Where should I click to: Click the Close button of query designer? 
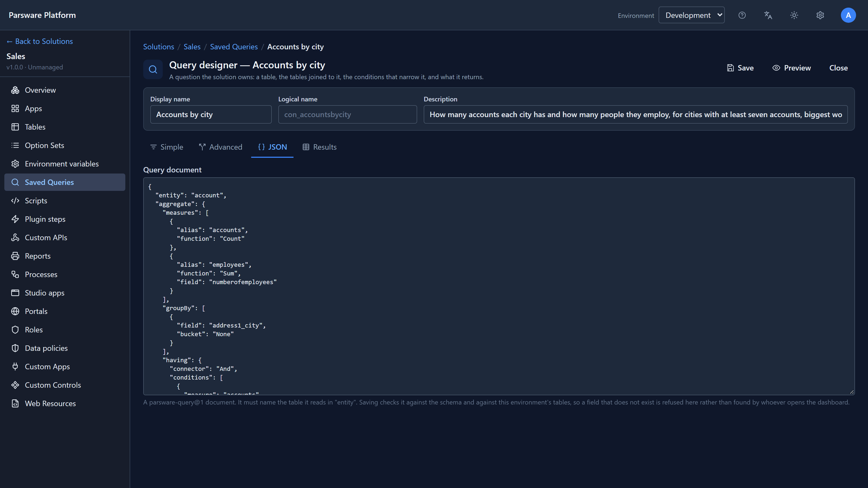(838, 68)
